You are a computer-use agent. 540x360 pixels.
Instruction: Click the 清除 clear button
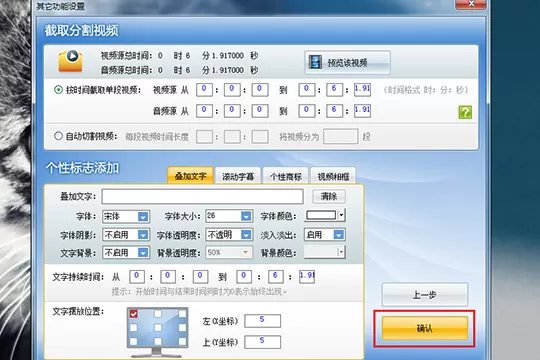pyautogui.click(x=329, y=196)
